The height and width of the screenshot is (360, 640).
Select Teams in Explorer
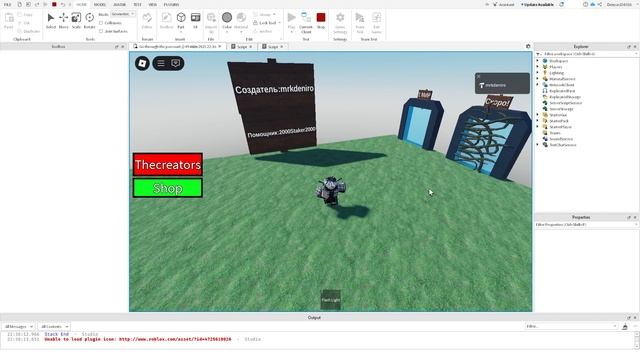pyautogui.click(x=555, y=133)
